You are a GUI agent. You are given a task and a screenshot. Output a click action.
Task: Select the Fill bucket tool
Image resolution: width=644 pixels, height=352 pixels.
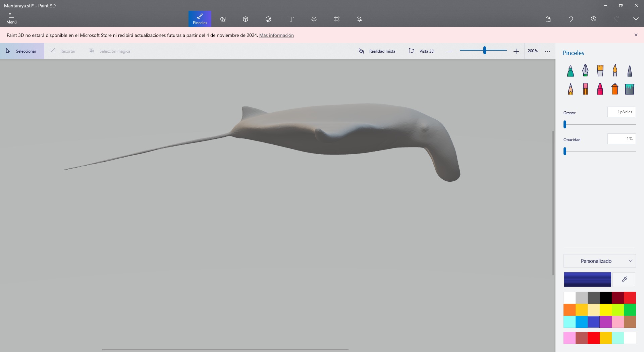click(x=630, y=89)
